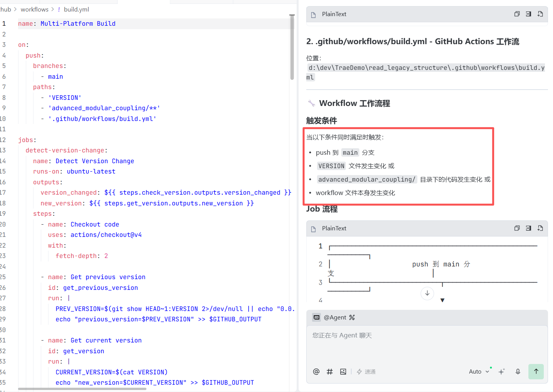Open the agent tools wrench icon
Viewport: 553px width, 392px height.
click(352, 318)
